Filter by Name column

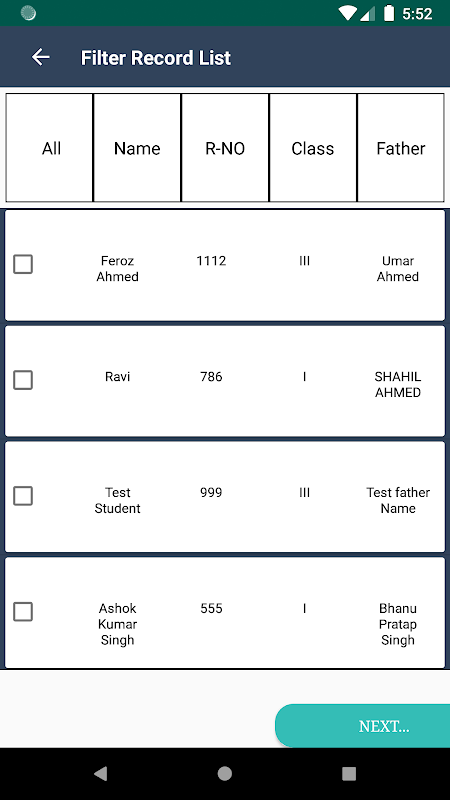click(137, 148)
